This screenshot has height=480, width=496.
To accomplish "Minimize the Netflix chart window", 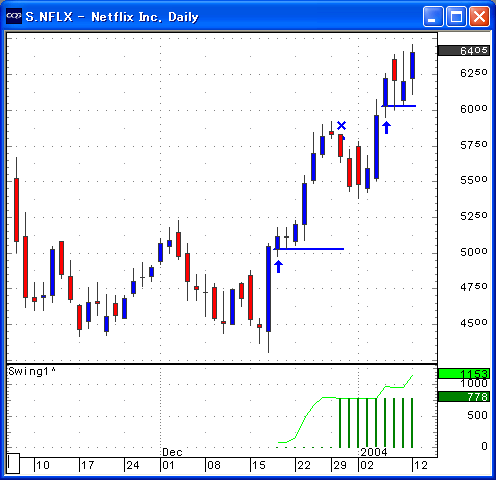I will [433, 16].
